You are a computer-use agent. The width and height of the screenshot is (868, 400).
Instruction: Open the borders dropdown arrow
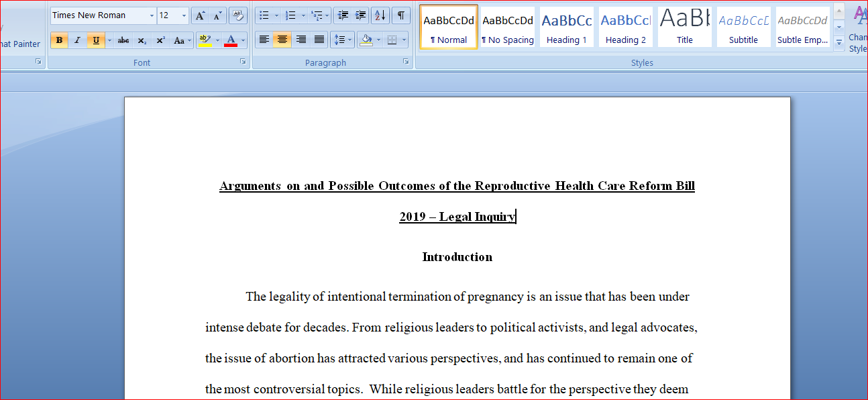pos(404,40)
